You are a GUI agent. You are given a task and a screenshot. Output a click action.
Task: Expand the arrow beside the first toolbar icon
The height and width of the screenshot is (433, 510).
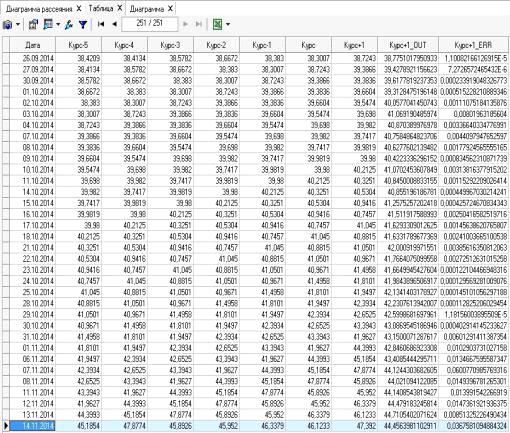click(18, 24)
